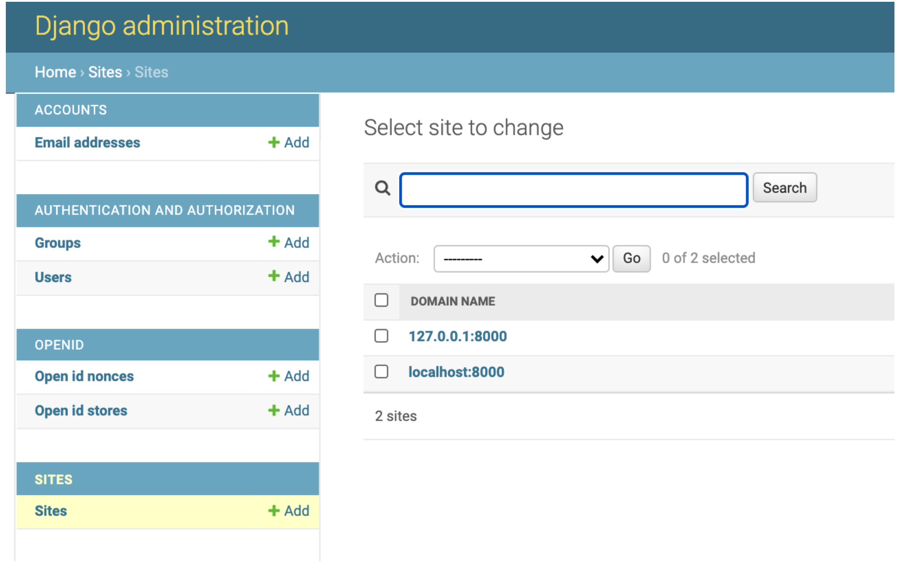This screenshot has height=571, width=924.
Task: Open the Email addresses model
Action: [x=87, y=142]
